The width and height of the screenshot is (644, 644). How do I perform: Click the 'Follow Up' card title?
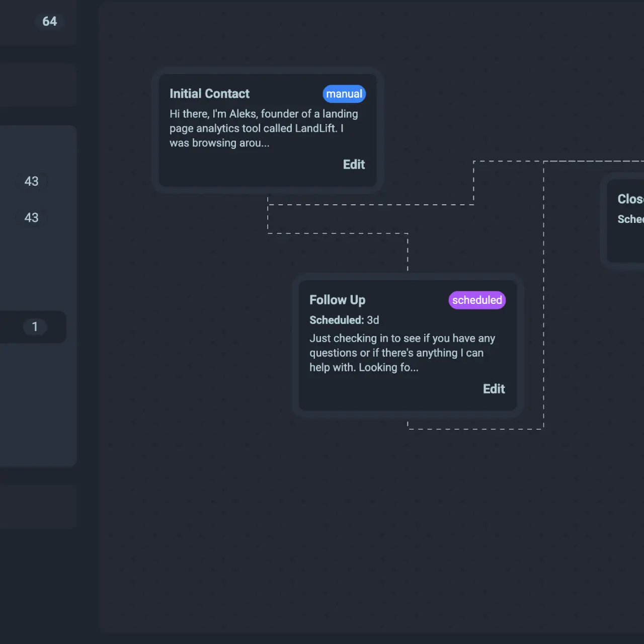pos(337,300)
